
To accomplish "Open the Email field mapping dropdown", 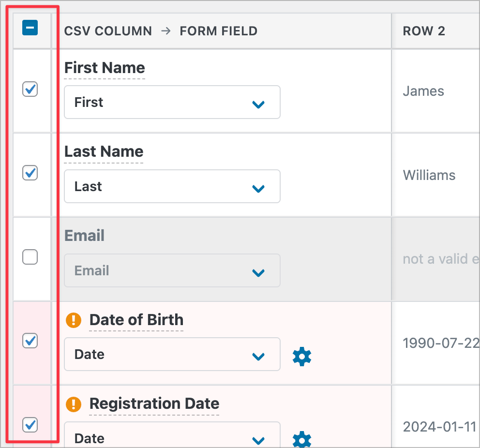I will click(x=172, y=270).
